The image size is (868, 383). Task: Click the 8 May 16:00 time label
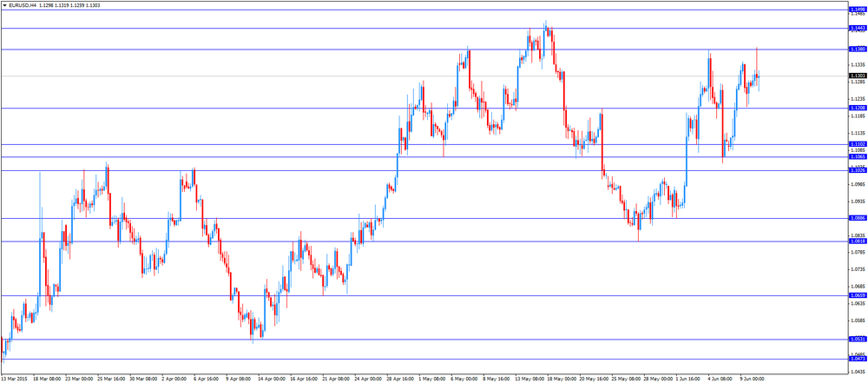pos(496,379)
